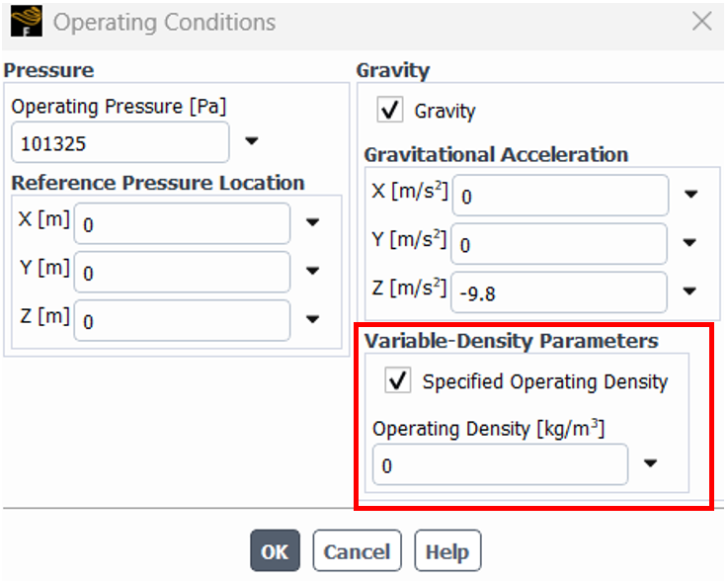
Task: Click the Fluent application icon in title bar
Action: point(27,21)
